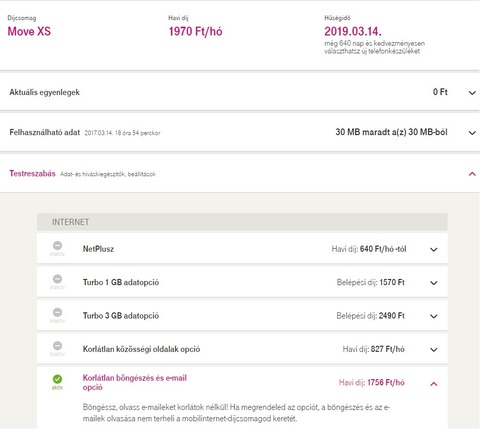This screenshot has width=480, height=430.
Task: Collapse Korlátlan böngészés és e-mail option
Action: [433, 384]
